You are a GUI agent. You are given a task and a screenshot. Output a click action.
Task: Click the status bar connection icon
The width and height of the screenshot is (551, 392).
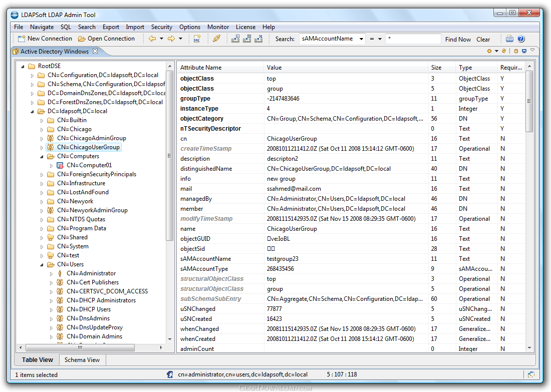click(170, 374)
